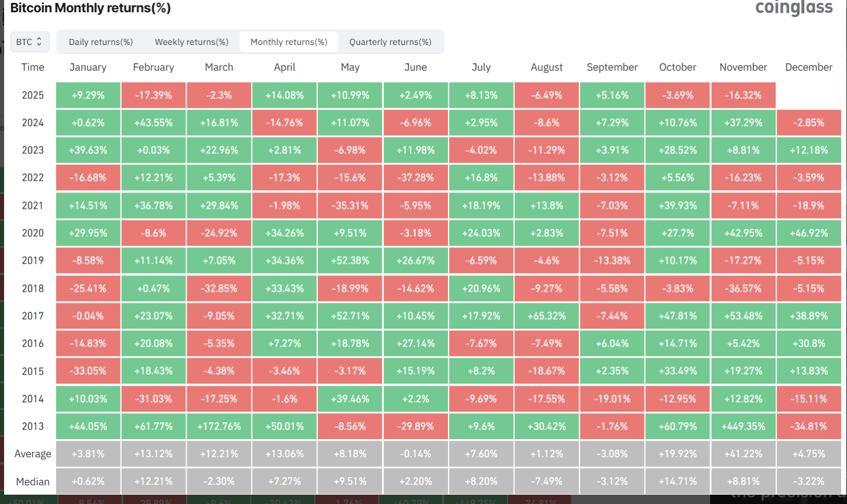
Task: Click the Average October +19.92% cell
Action: point(677,454)
